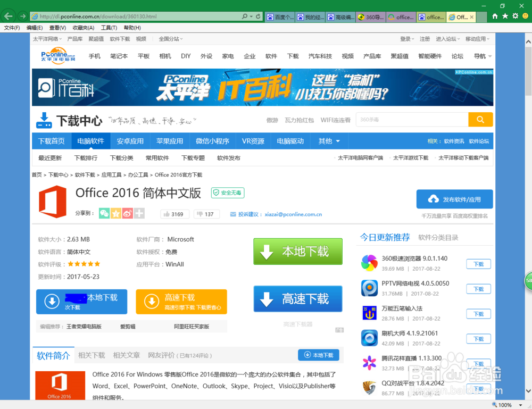532x409 pixels.
Task: Open more share options plus icon
Action: point(139,213)
